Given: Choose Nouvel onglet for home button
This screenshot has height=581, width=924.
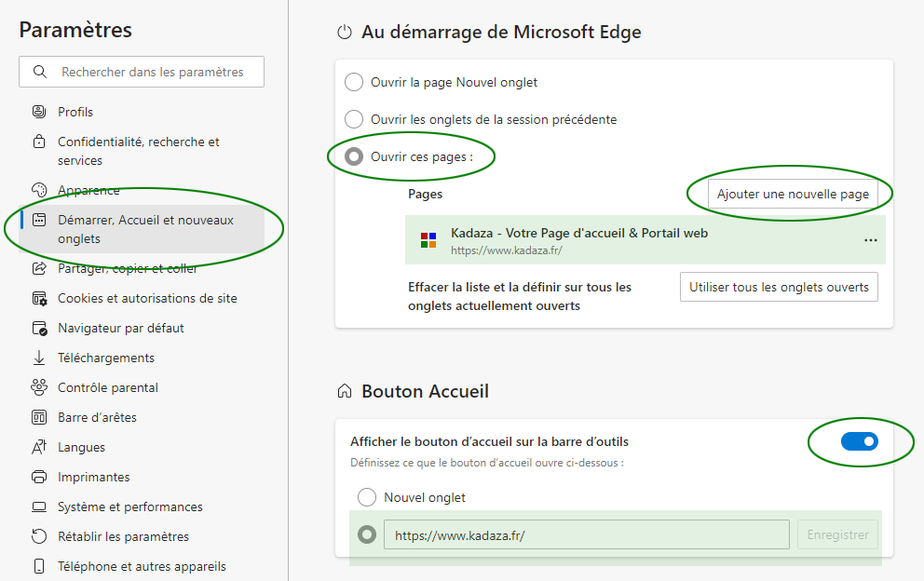Looking at the screenshot, I should click(x=367, y=497).
